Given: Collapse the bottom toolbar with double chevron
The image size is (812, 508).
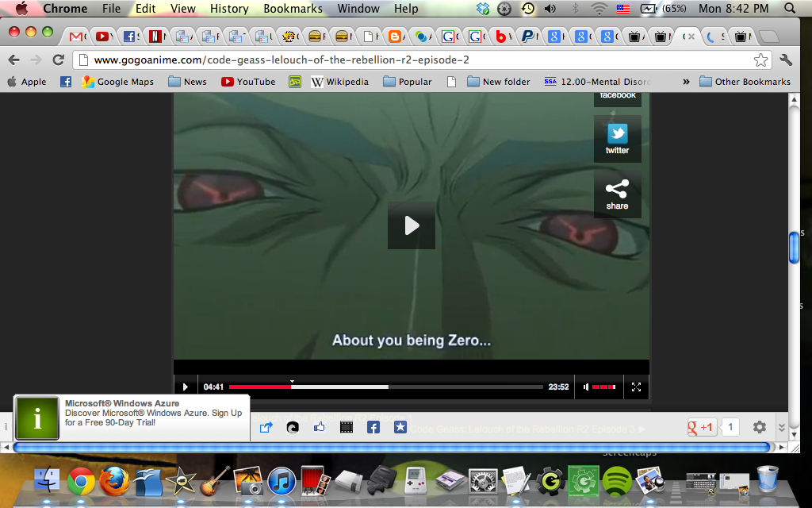Looking at the screenshot, I should click(x=782, y=427).
